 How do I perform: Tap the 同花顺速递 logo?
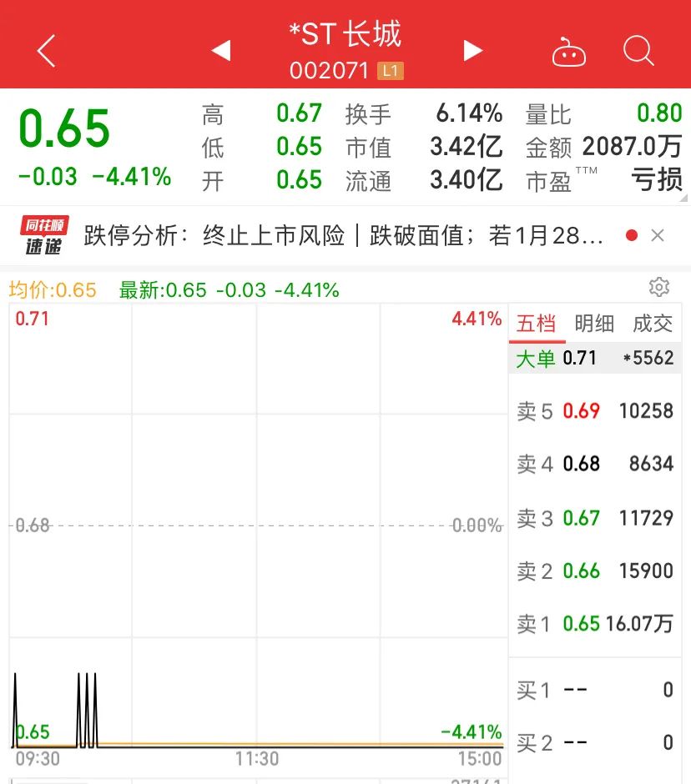pos(45,236)
